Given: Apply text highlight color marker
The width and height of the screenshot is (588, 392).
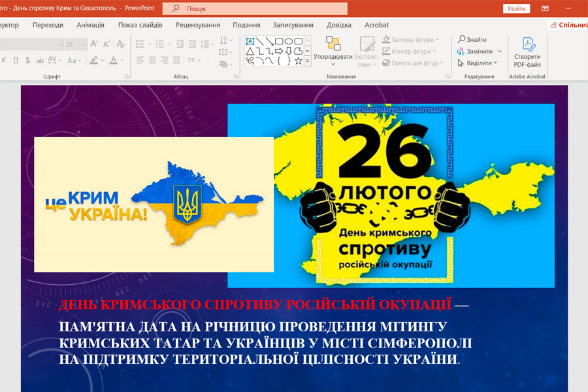Looking at the screenshot, I should 93,60.
